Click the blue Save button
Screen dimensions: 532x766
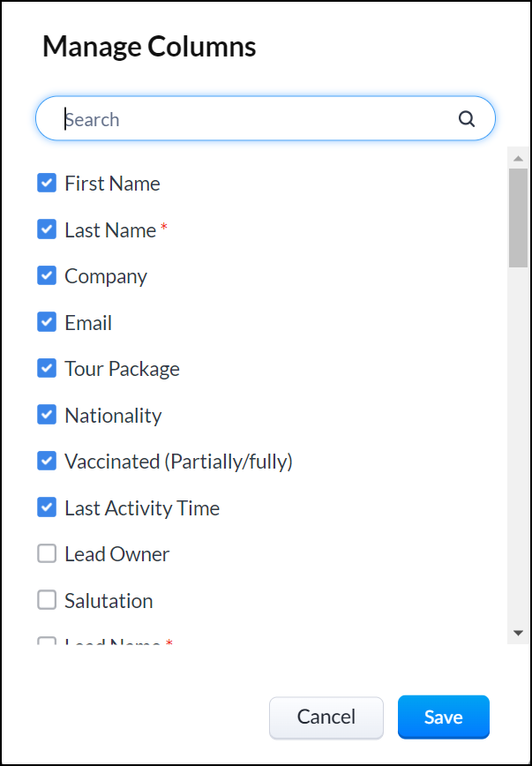[443, 717]
